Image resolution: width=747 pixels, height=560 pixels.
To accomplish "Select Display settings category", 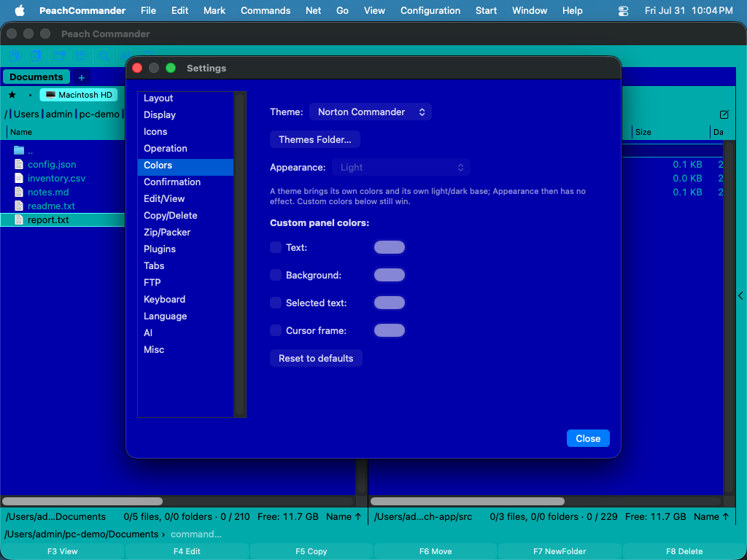I will pyautogui.click(x=186, y=114).
